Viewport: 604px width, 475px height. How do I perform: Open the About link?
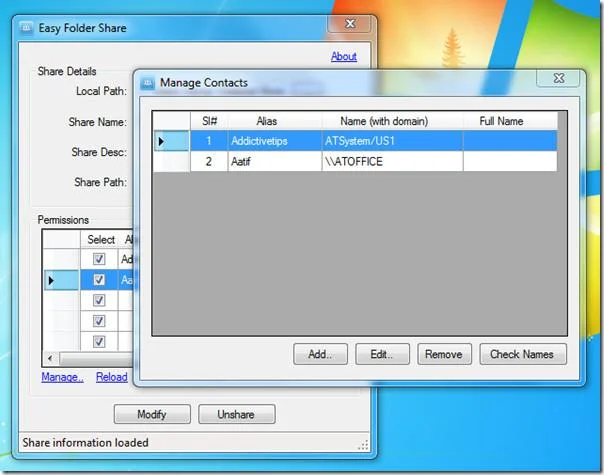point(344,56)
